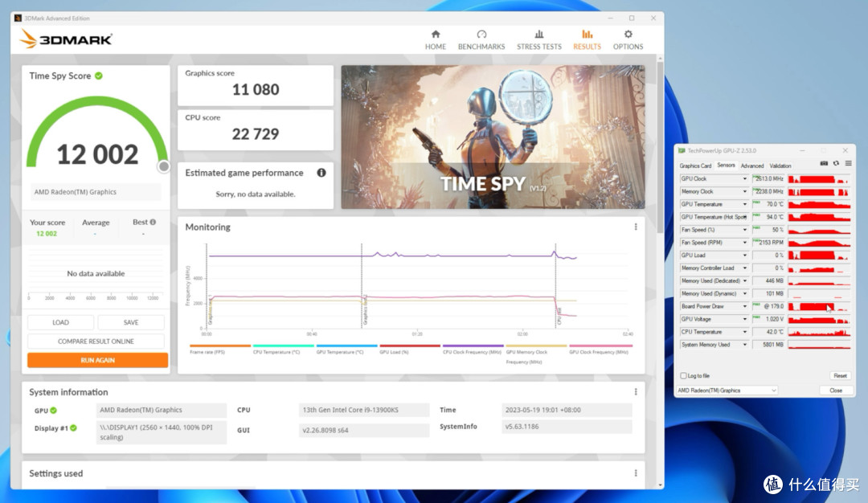Open the 3DMark HOME page
Image resolution: width=868 pixels, height=503 pixels.
click(435, 40)
